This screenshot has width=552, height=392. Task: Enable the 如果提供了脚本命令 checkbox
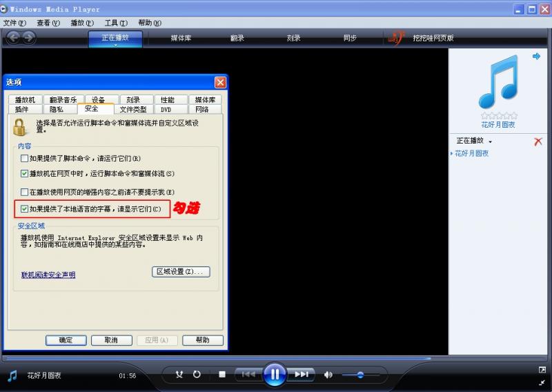click(25, 159)
